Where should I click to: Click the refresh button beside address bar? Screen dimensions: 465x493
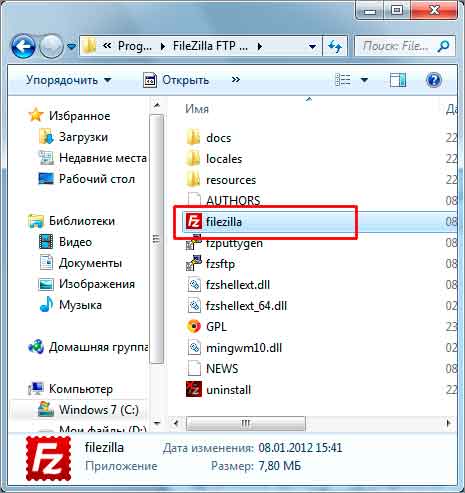tap(335, 46)
